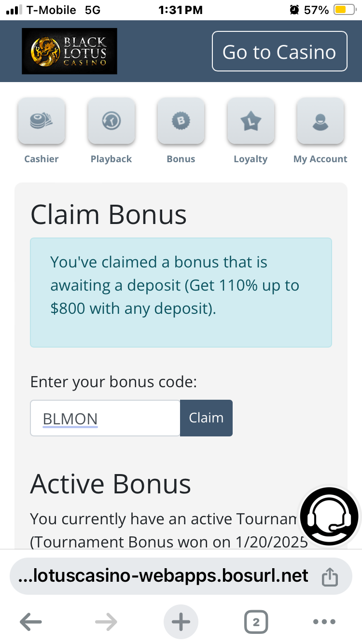
Task: Go forward with the browser forward arrow
Action: 106,622
